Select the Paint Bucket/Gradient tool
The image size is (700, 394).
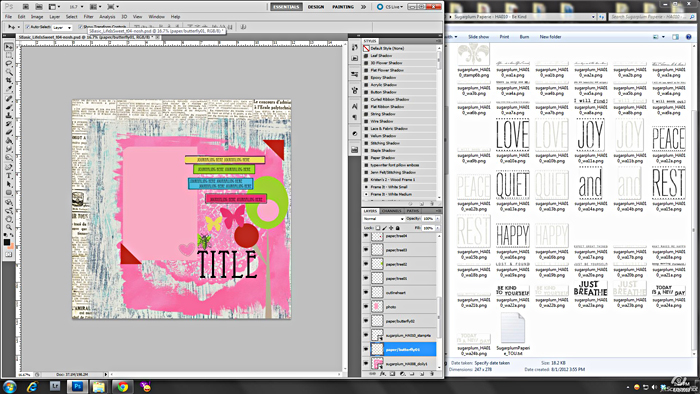[8, 141]
